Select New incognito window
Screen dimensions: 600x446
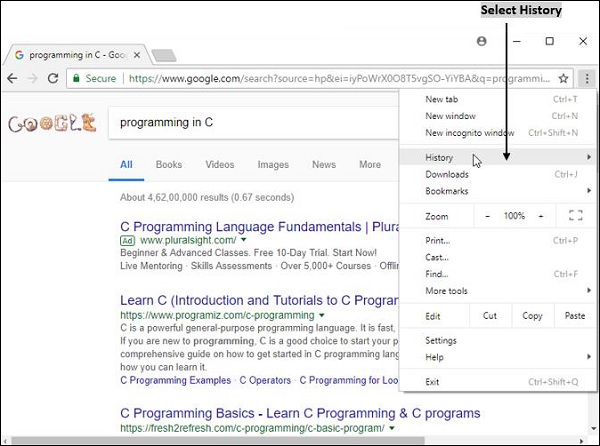[470, 133]
